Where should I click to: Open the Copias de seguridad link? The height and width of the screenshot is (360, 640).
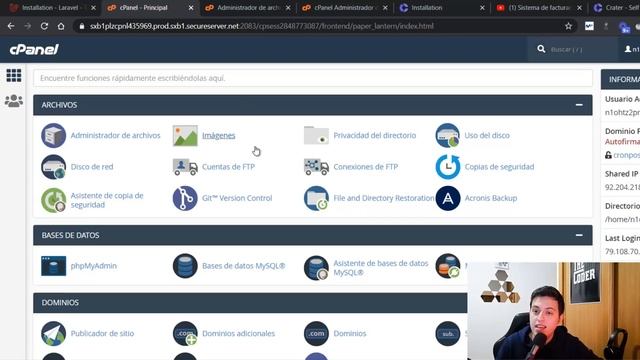point(499,167)
